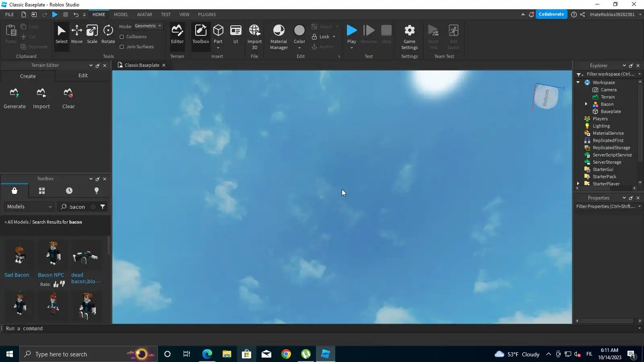Switch to the PLUGINS ribbon tab

(207, 14)
